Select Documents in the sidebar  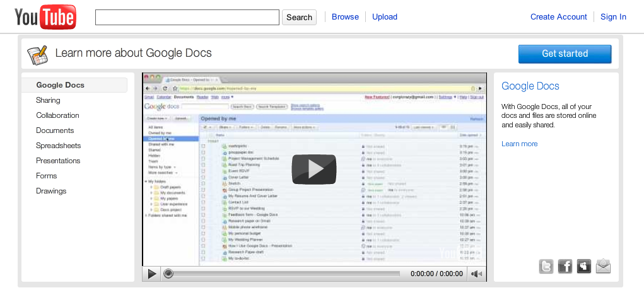click(x=55, y=130)
